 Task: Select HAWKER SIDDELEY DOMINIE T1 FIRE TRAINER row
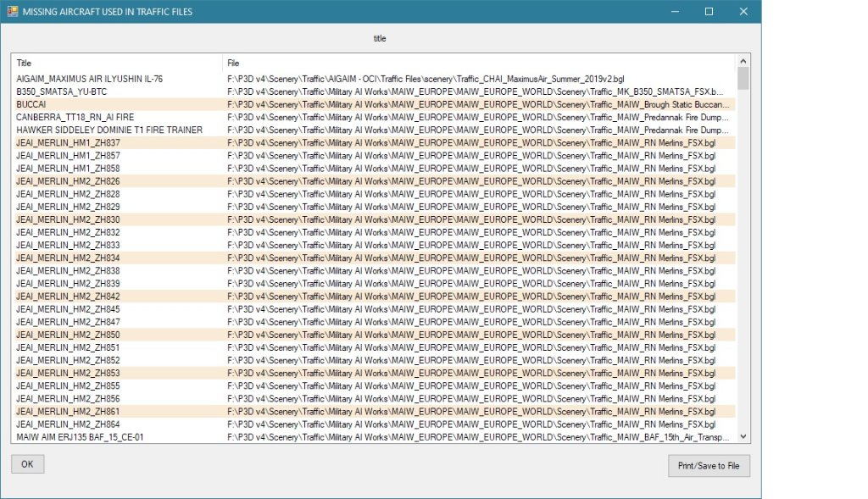pos(109,130)
